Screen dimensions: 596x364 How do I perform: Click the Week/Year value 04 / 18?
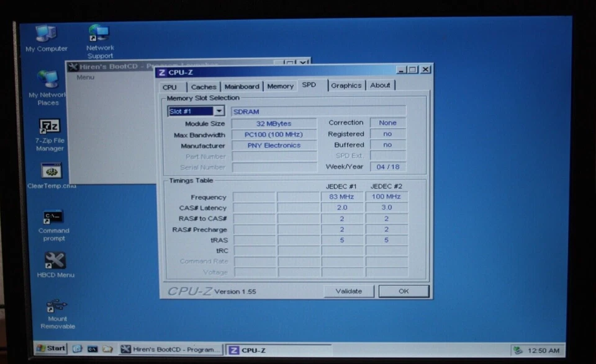point(387,167)
